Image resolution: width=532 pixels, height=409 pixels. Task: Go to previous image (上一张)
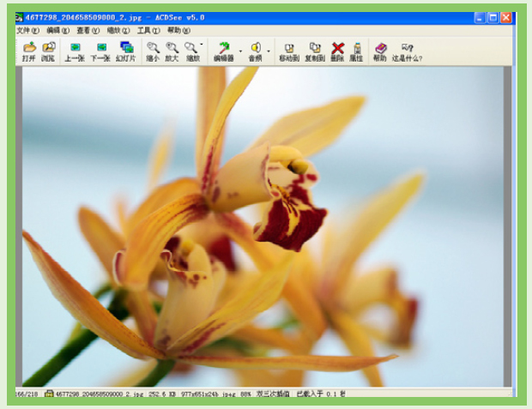click(75, 51)
